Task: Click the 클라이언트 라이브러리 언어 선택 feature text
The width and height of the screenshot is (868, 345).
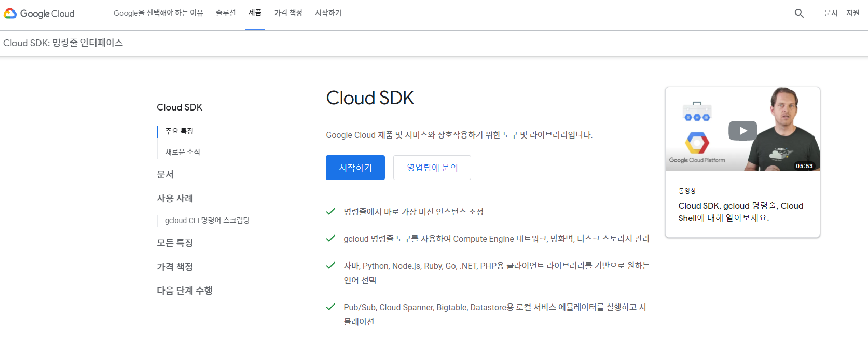Action: (497, 273)
